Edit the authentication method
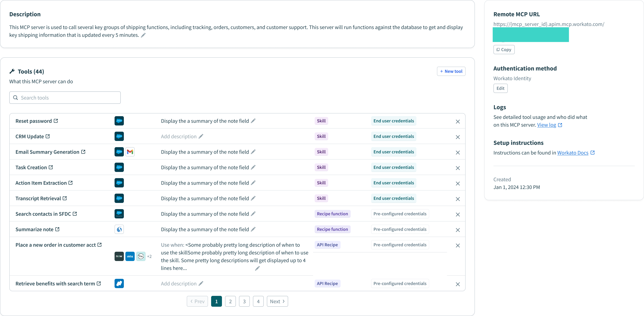The width and height of the screenshot is (644, 316). tap(500, 88)
